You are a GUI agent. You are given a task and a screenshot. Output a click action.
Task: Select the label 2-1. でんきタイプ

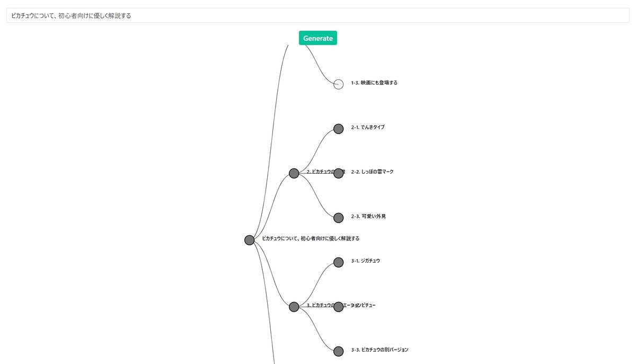pyautogui.click(x=368, y=127)
